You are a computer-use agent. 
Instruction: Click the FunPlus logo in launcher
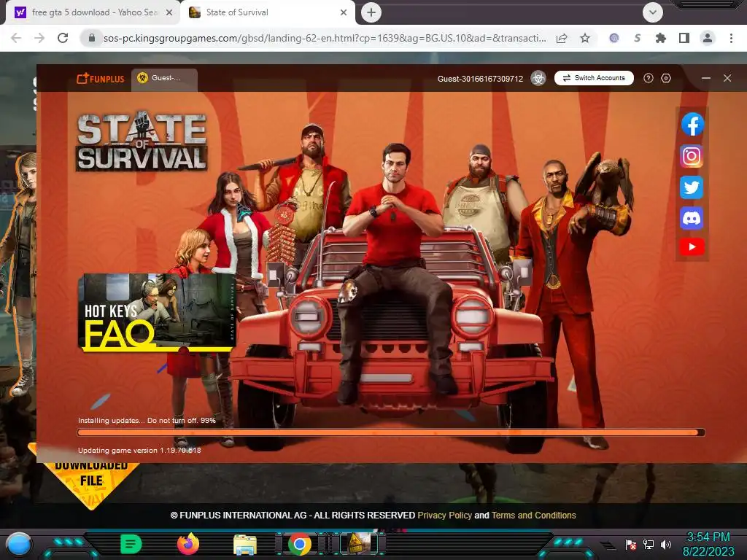101,79
